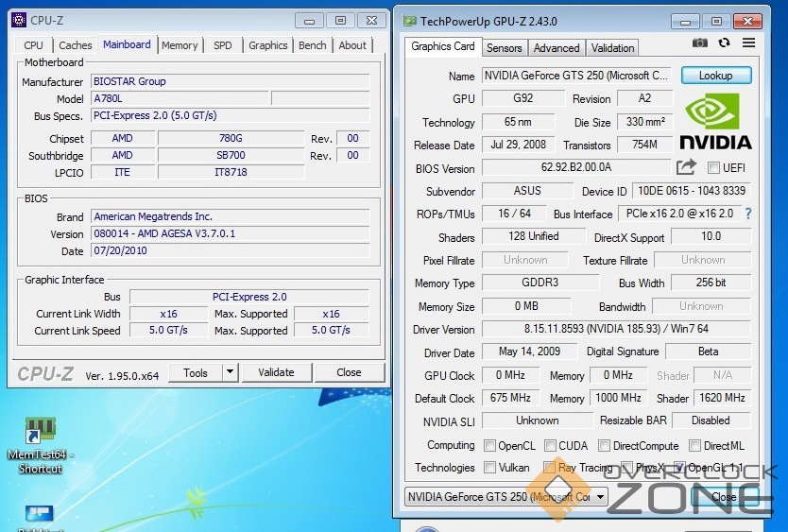Open the GPU selection dropdown
Viewport: 788px width, 532px height.
coord(506,496)
